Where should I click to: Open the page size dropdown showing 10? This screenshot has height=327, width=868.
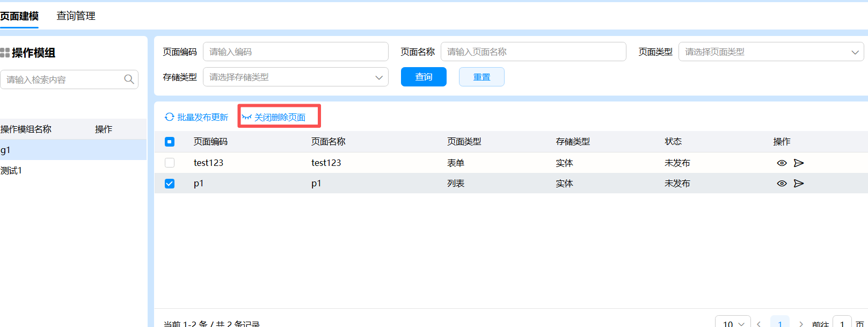pos(733,323)
